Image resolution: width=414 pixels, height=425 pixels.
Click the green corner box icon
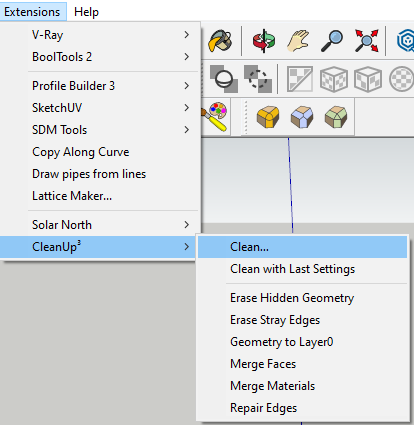(x=336, y=117)
